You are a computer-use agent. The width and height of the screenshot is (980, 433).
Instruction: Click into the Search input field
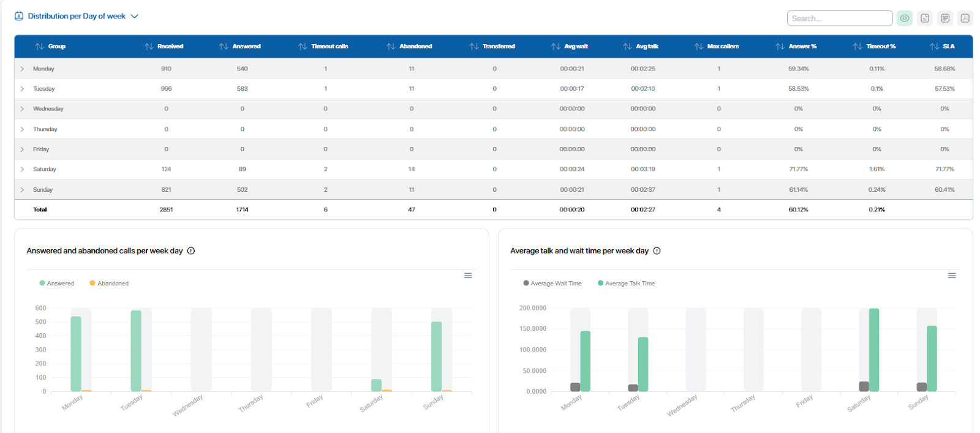[x=839, y=18]
